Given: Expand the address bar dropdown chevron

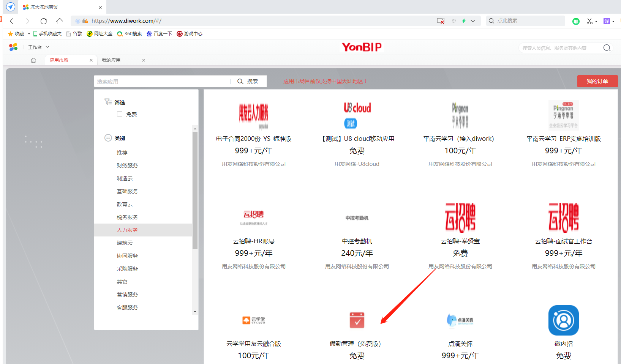Looking at the screenshot, I should coord(473,21).
